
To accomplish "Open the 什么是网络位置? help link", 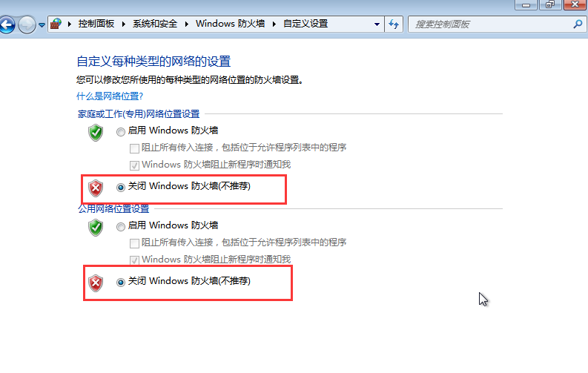I will [110, 96].
